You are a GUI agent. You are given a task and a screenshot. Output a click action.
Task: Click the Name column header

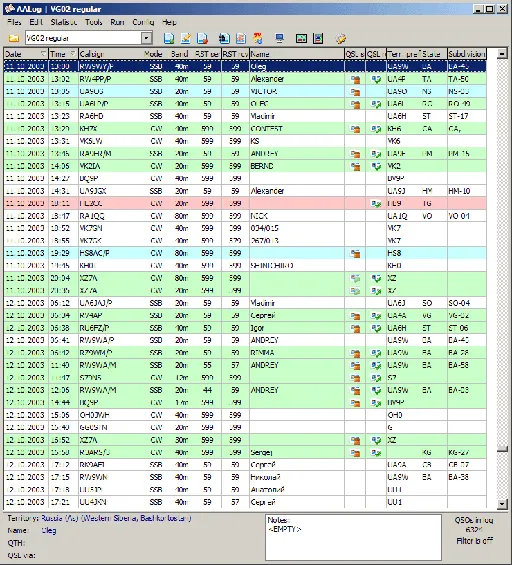tap(297, 54)
